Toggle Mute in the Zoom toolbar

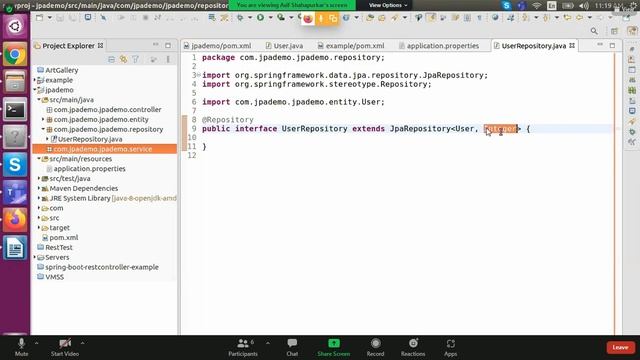click(22, 347)
